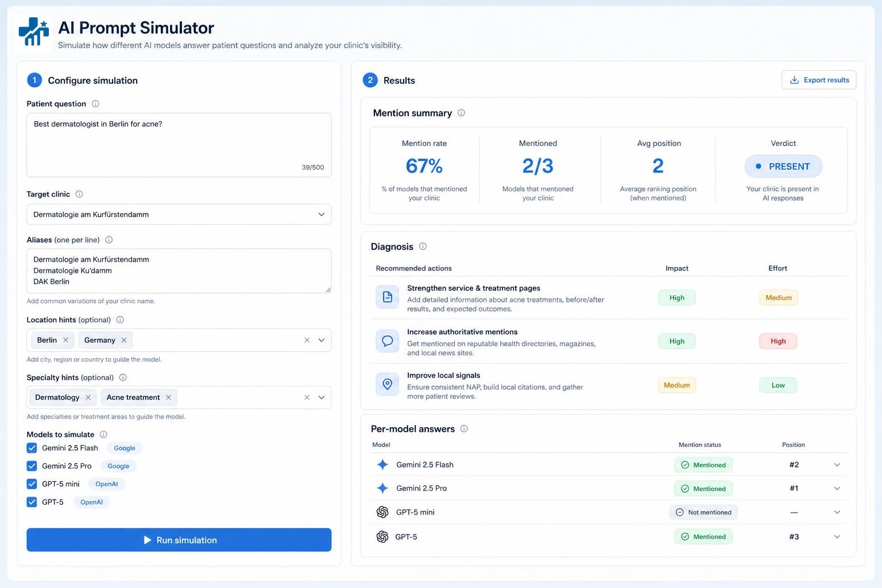Expand Gemini 2.5 Pro answer row
Viewport: 882px width, 588px height.
tap(837, 489)
